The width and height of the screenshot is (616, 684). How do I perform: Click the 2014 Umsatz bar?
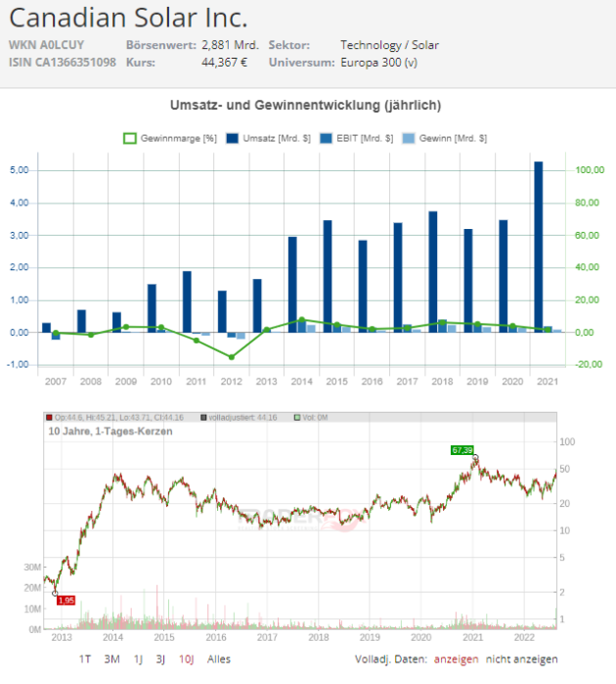[x=292, y=285]
